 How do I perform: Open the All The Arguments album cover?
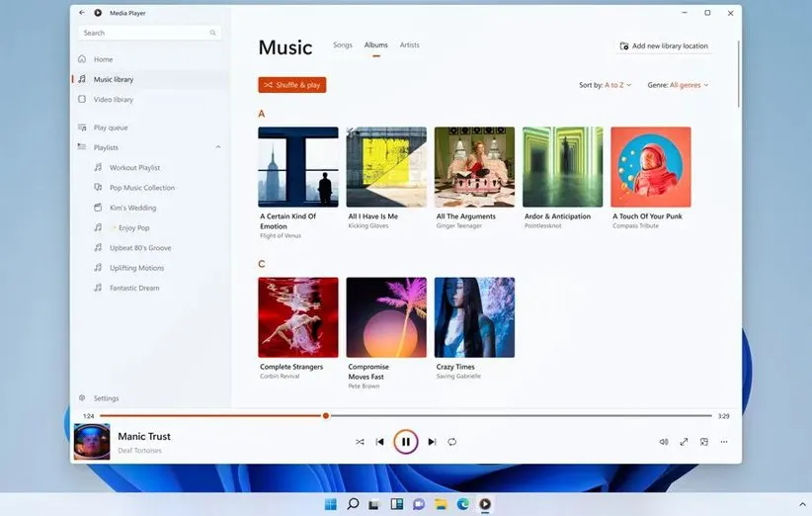coord(474,167)
